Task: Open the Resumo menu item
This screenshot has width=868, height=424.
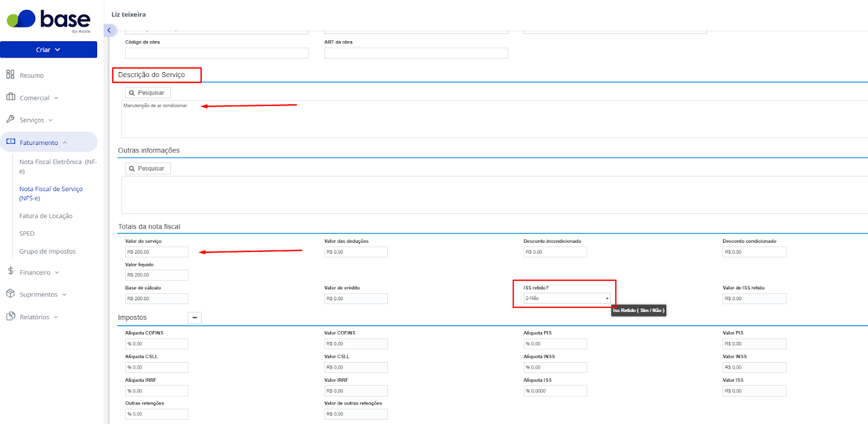Action: click(31, 75)
